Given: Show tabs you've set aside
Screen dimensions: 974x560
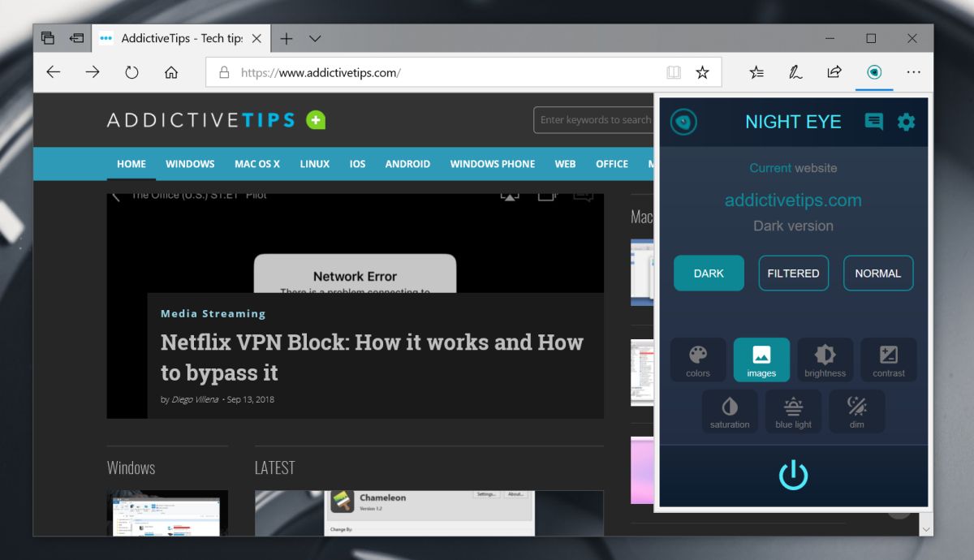Looking at the screenshot, I should pos(48,38).
